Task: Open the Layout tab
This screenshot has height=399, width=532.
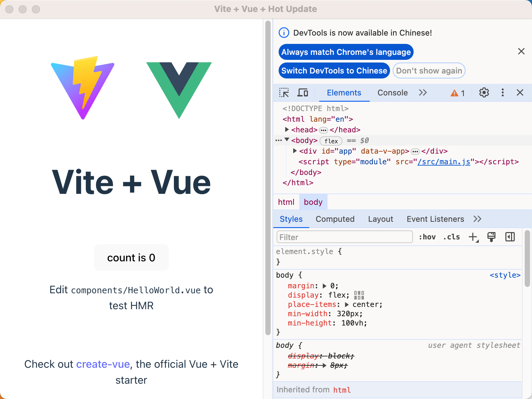Action: point(380,219)
